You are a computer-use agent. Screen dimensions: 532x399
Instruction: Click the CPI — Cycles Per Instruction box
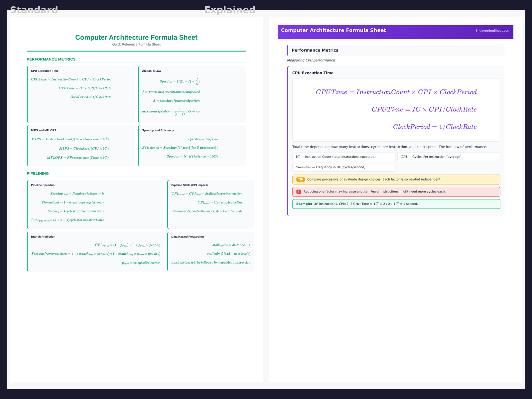tap(448, 157)
